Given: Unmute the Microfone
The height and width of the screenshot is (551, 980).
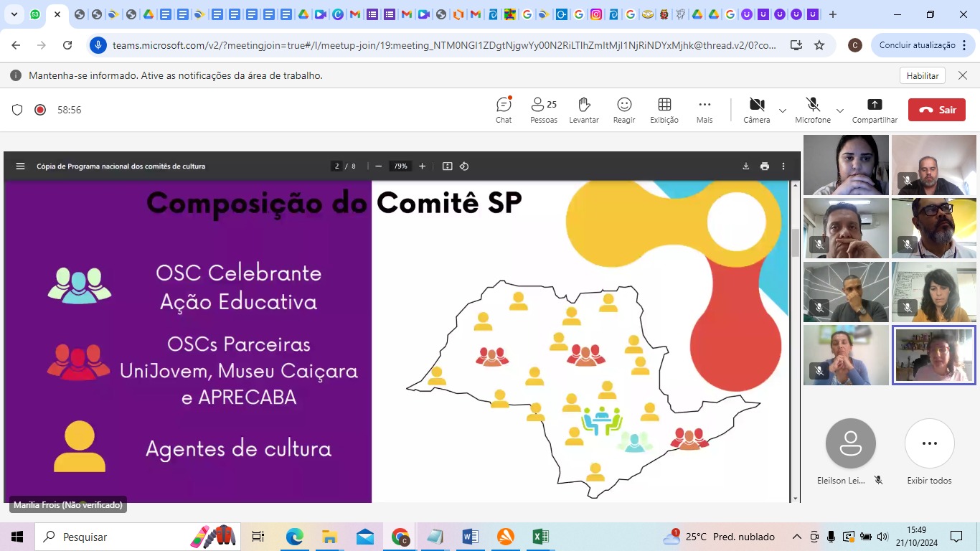Looking at the screenshot, I should coord(812,110).
